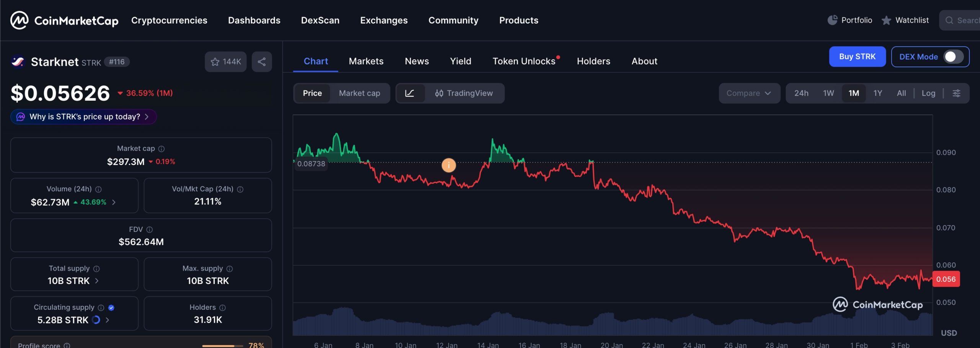Switch to the Yield tab
The width and height of the screenshot is (980, 348).
coord(461,61)
